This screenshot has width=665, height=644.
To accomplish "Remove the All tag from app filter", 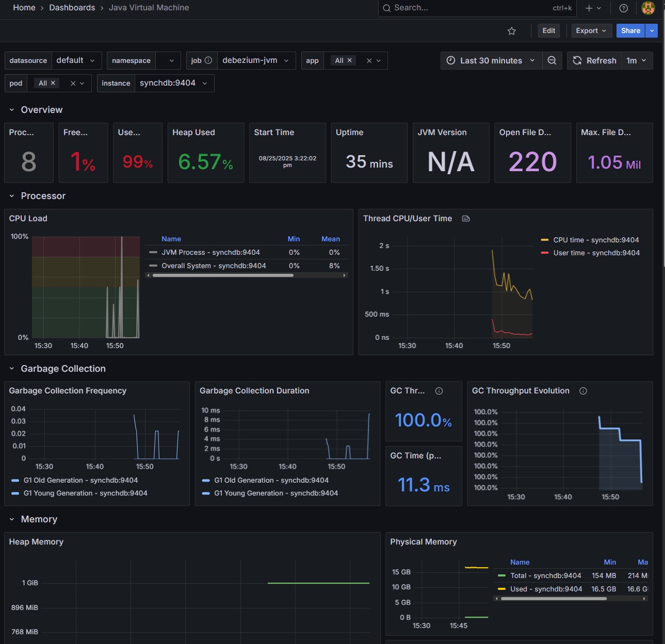I will [350, 60].
